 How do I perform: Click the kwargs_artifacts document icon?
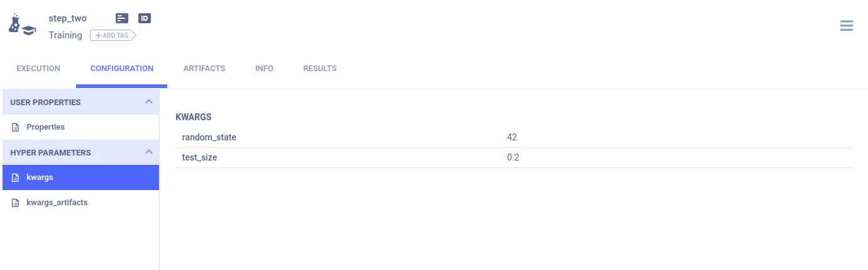pos(16,203)
